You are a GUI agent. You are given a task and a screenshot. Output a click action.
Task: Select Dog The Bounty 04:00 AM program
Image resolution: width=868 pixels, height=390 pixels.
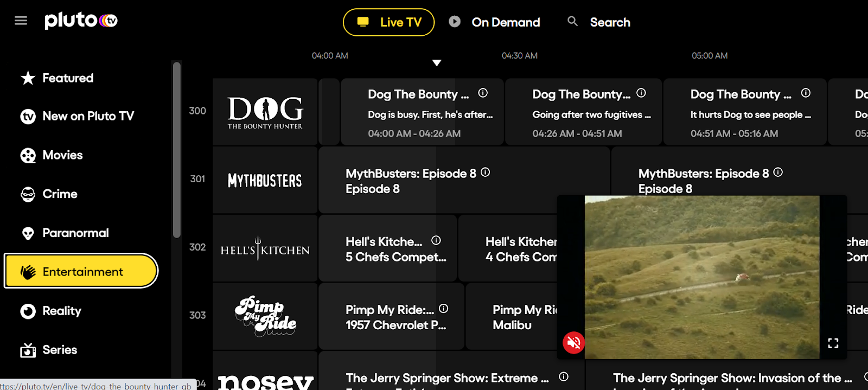coord(422,112)
